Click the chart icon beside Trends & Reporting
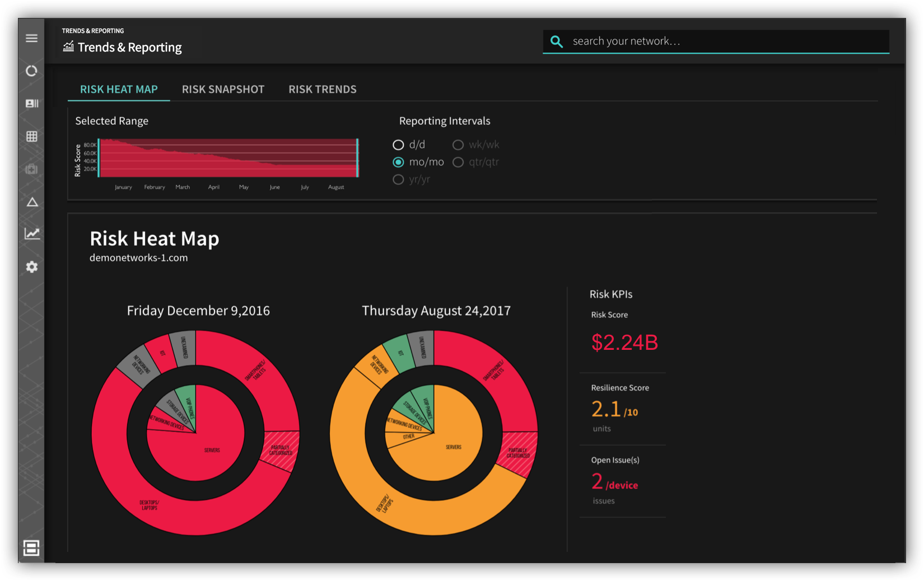 68,46
